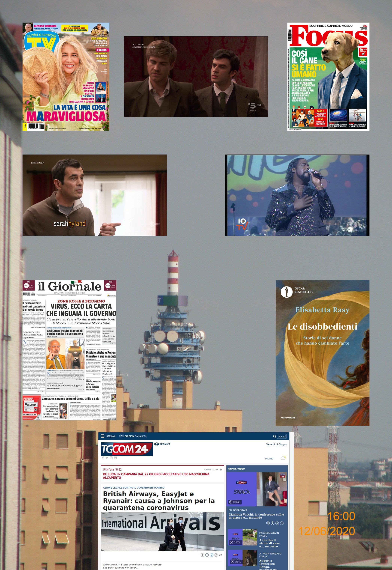392x570 pixels.
Task: Click the search magnifier icon
Action: (x=274, y=436)
